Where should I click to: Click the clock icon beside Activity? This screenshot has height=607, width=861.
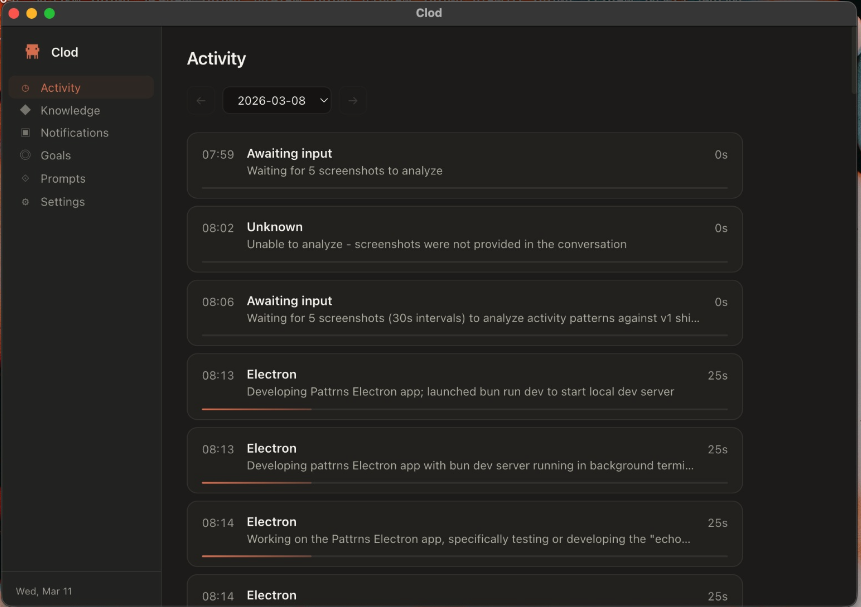[x=25, y=88]
